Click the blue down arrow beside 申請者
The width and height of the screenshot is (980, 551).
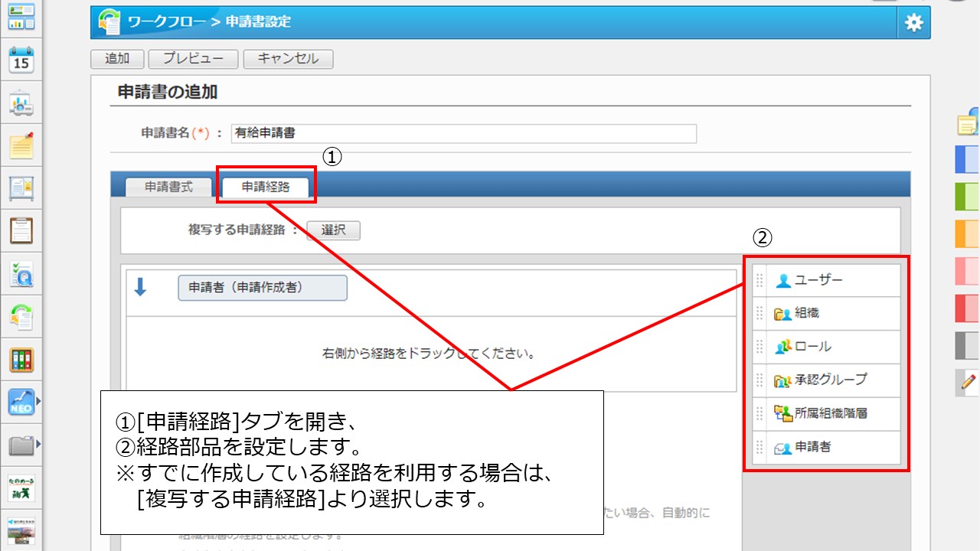[x=141, y=287]
